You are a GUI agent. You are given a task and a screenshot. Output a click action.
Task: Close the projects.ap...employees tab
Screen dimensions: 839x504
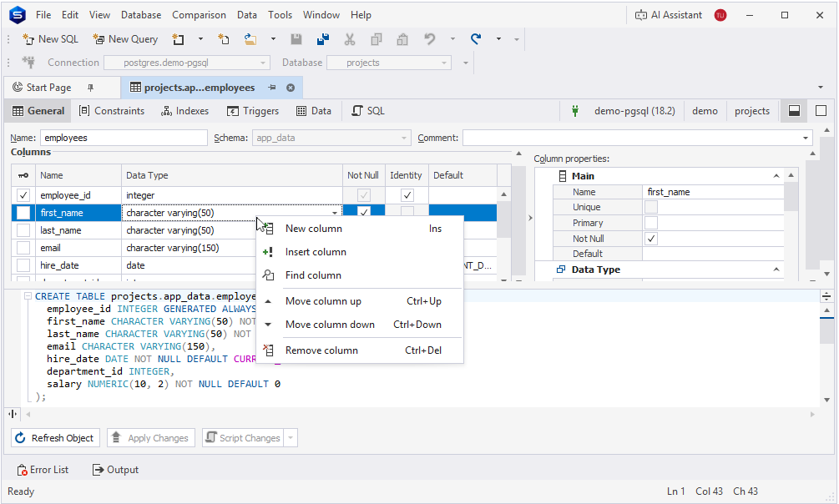pyautogui.click(x=291, y=88)
